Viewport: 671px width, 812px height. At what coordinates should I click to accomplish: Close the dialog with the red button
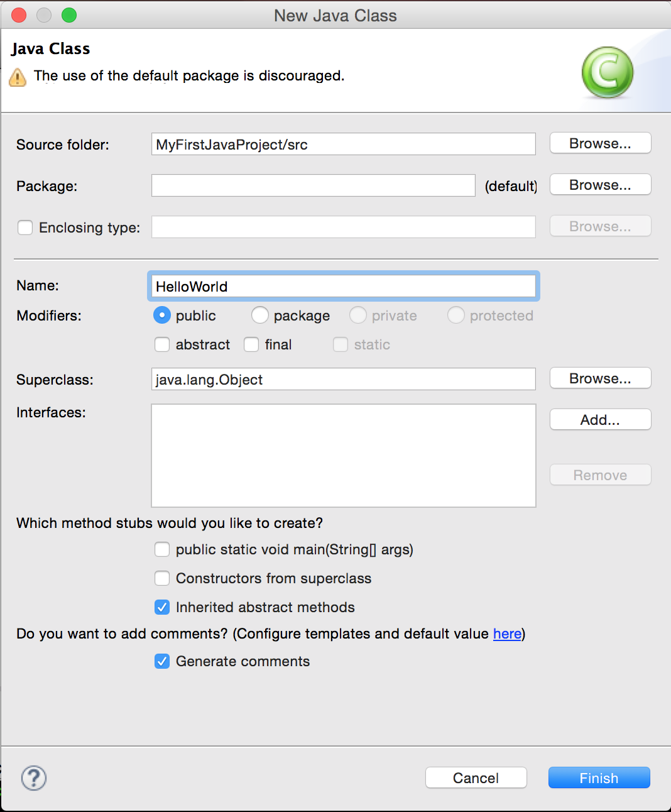19,15
